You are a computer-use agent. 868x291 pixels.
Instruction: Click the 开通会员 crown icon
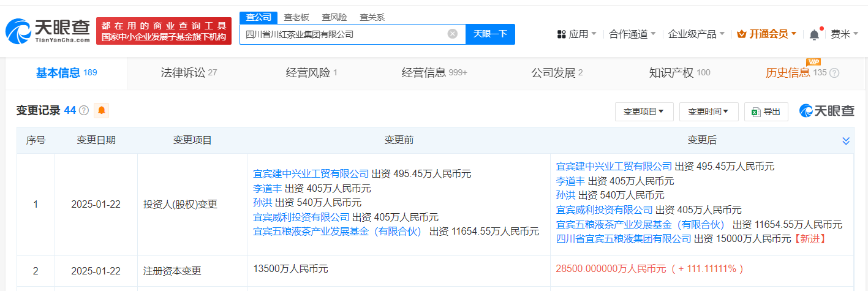pos(742,34)
